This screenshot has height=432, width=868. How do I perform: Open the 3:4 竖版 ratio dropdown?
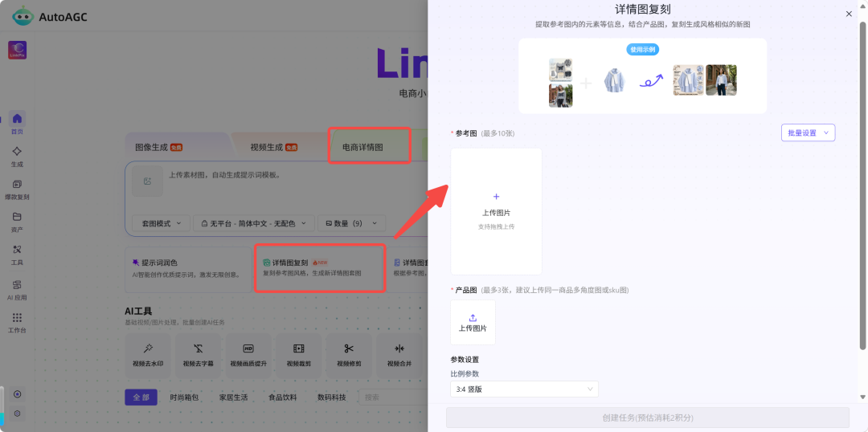click(x=524, y=389)
